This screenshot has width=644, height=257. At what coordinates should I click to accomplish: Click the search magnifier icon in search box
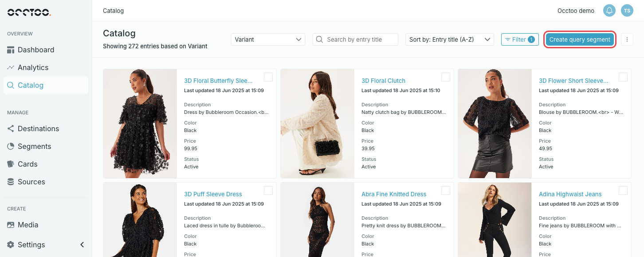(319, 39)
